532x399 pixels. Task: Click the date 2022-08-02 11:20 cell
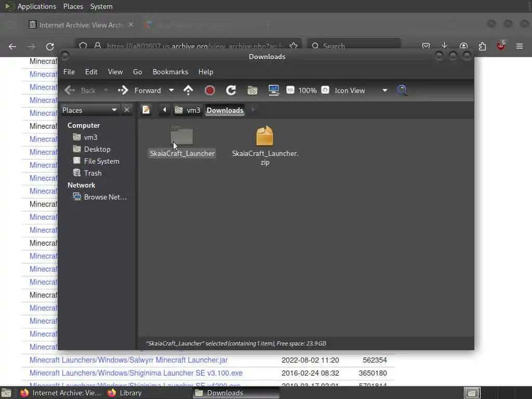tap(310, 360)
